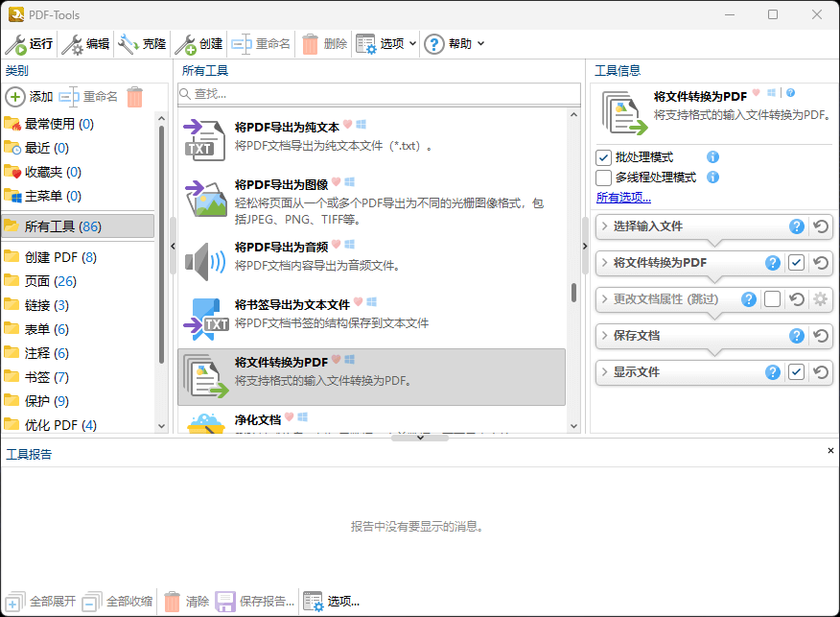Click the 保存报告 icon to save report
The height and width of the screenshot is (617, 840).
pos(224,600)
